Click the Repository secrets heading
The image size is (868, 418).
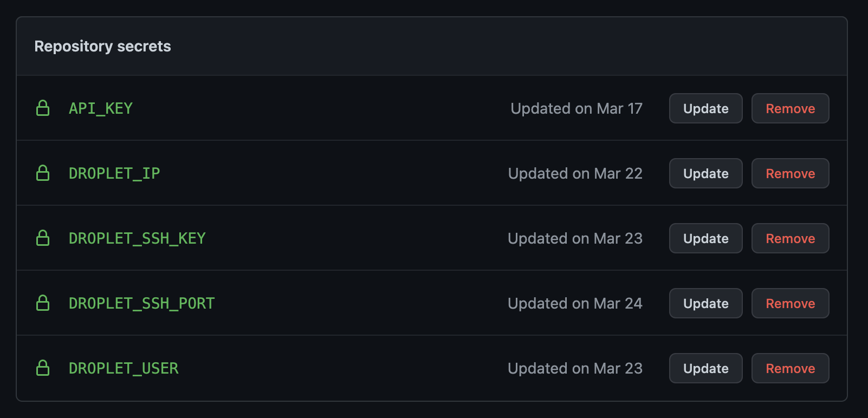(x=102, y=47)
